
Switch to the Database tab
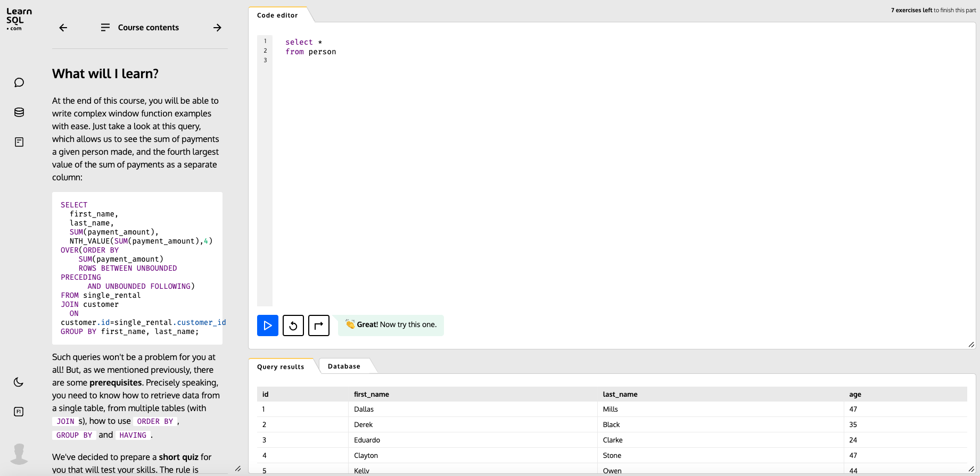click(x=344, y=366)
